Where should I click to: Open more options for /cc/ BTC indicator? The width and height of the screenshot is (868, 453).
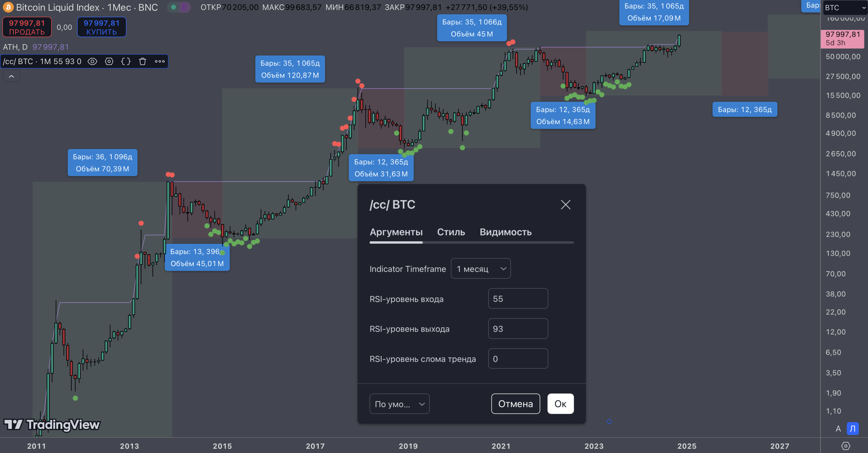(x=160, y=61)
